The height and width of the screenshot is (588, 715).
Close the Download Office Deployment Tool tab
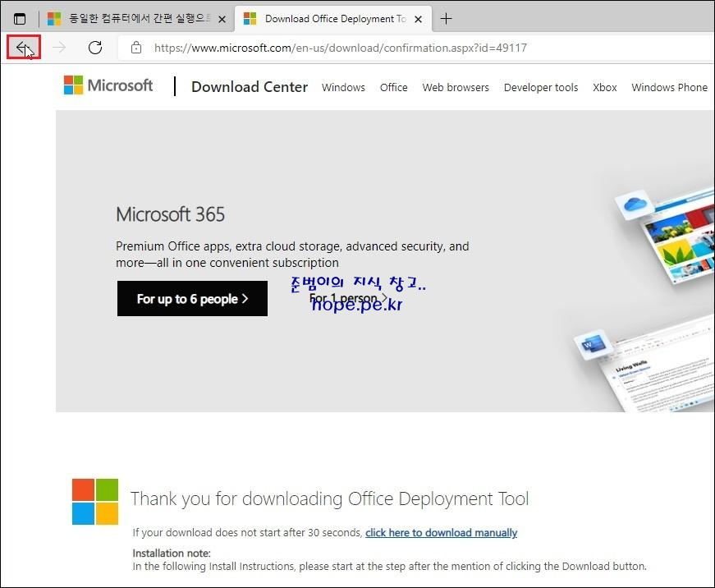pyautogui.click(x=418, y=19)
